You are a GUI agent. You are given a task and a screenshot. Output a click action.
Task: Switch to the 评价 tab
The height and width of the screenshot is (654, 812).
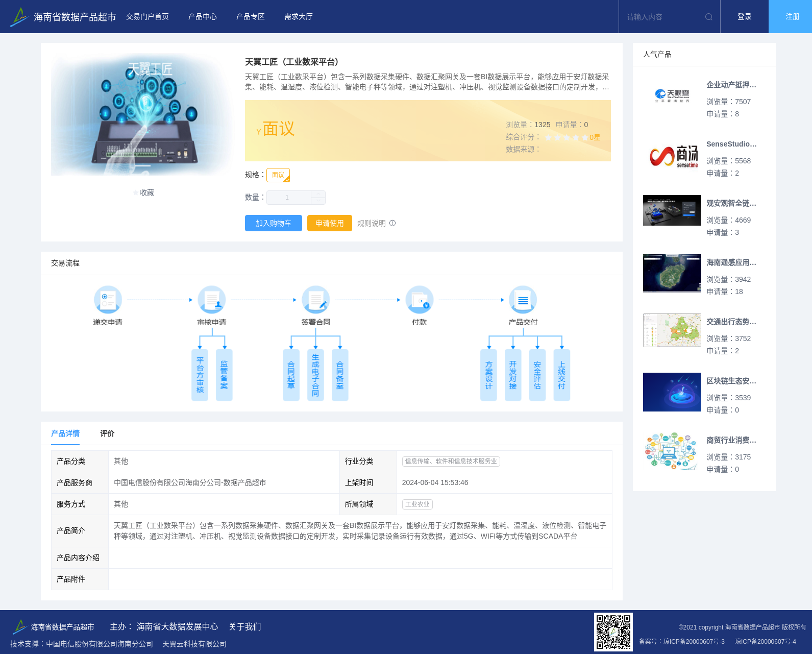[x=107, y=433]
